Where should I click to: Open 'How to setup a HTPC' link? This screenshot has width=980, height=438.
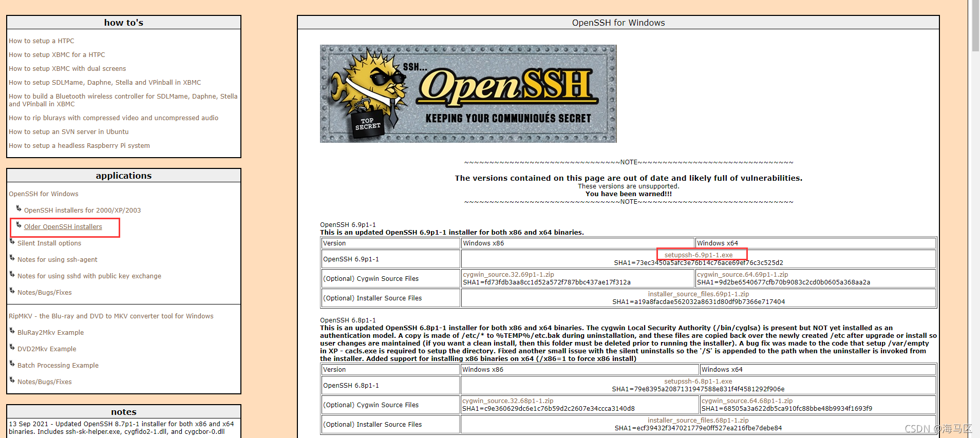click(41, 41)
